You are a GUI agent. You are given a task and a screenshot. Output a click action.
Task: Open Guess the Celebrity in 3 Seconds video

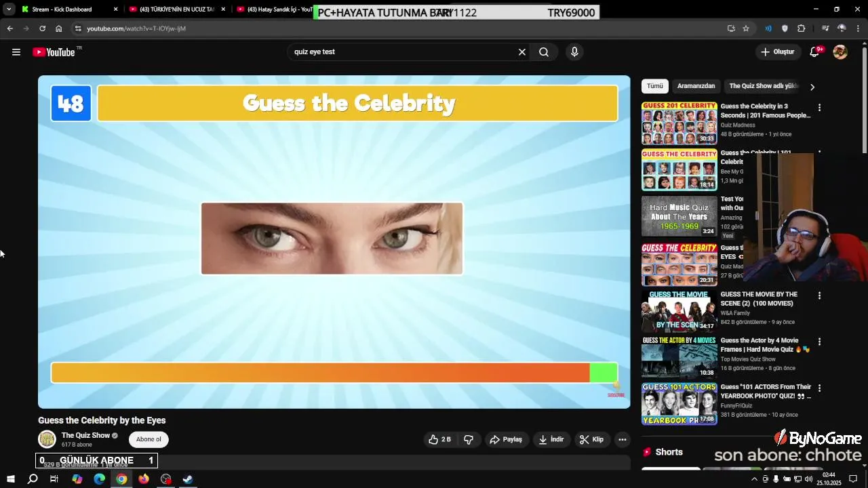(766, 110)
